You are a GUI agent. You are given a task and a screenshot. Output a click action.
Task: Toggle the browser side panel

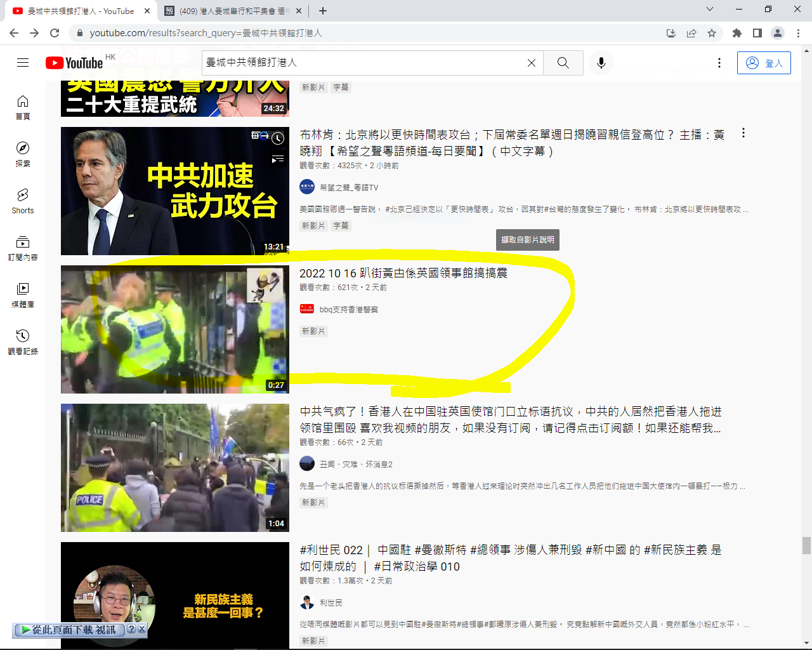[757, 33]
